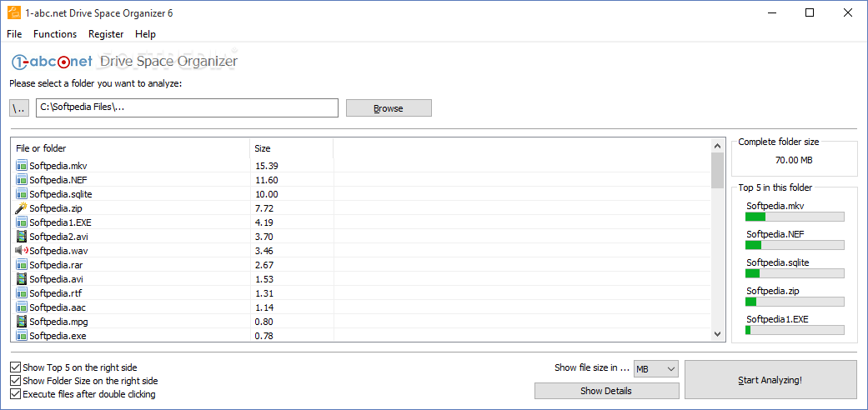This screenshot has width=868, height=410.
Task: Click the parent folder \.. button
Action: click(19, 108)
